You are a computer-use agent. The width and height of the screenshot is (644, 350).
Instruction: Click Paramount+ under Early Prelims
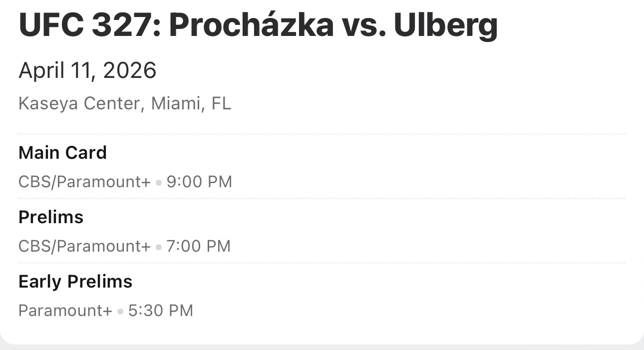click(x=65, y=310)
